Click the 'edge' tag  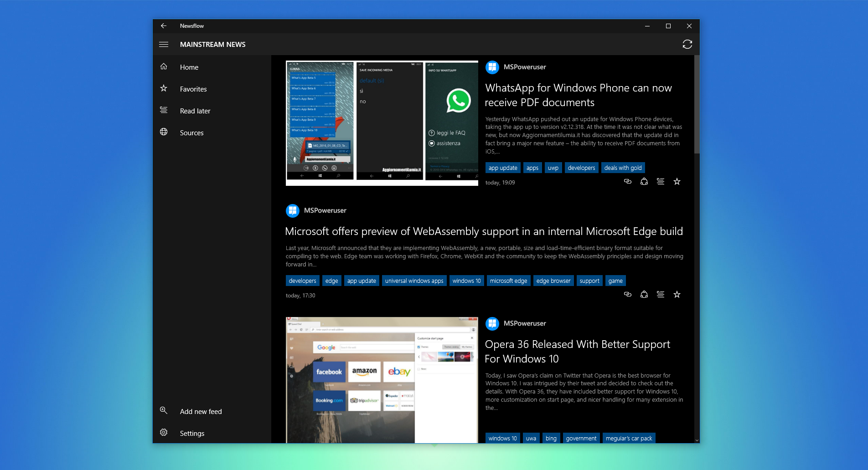331,281
